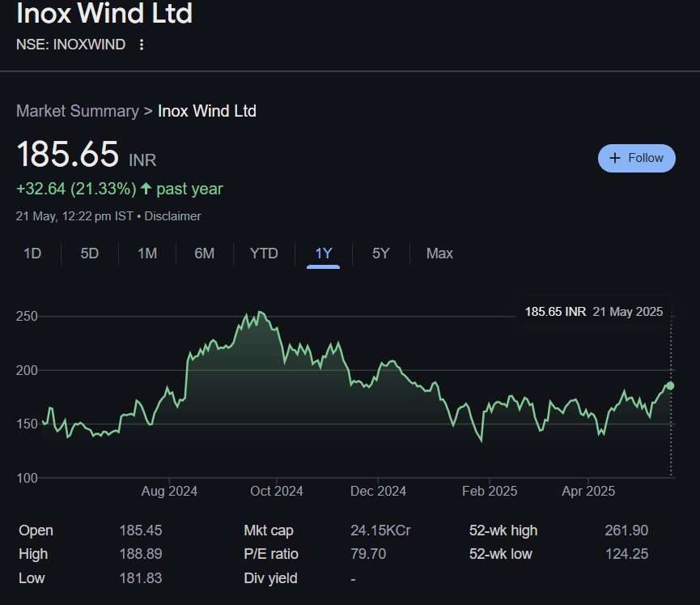Click the High value 188.89
Screen dimensions: 700x605
141,554
